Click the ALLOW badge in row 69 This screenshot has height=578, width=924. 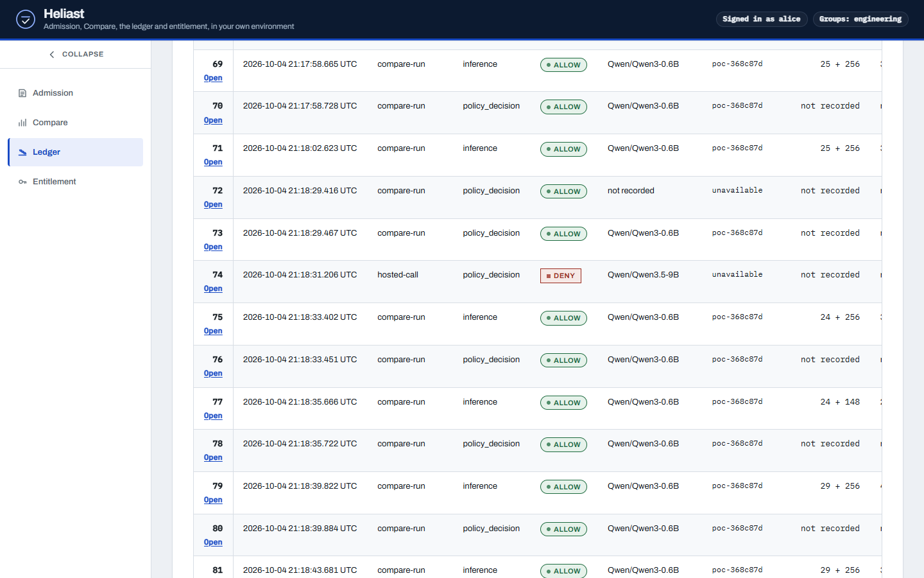click(x=563, y=65)
